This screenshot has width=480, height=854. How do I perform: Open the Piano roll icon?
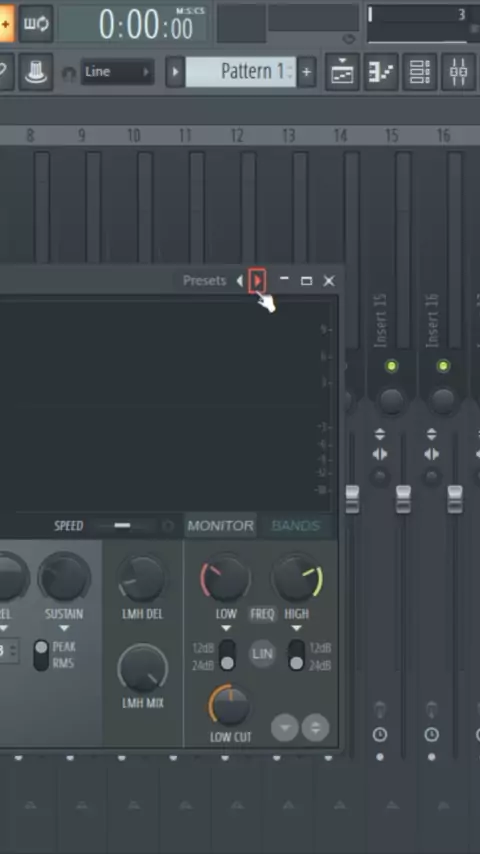coord(381,72)
